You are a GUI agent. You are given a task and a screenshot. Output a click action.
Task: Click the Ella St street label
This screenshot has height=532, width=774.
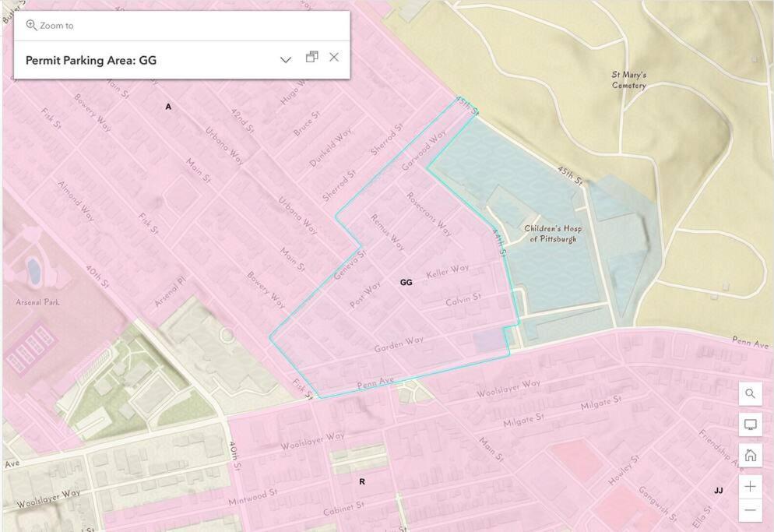point(702,516)
